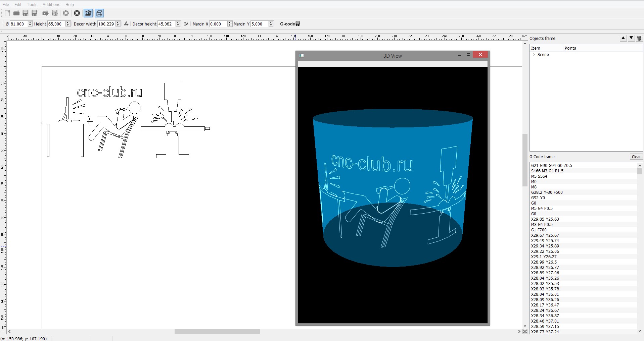Click the canvas scroll right arrow
The image size is (644, 341).
coord(519,332)
